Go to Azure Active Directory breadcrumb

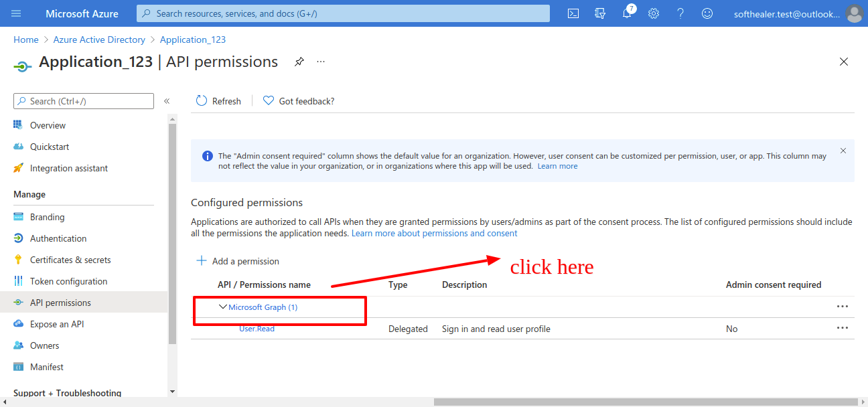pyautogui.click(x=99, y=39)
